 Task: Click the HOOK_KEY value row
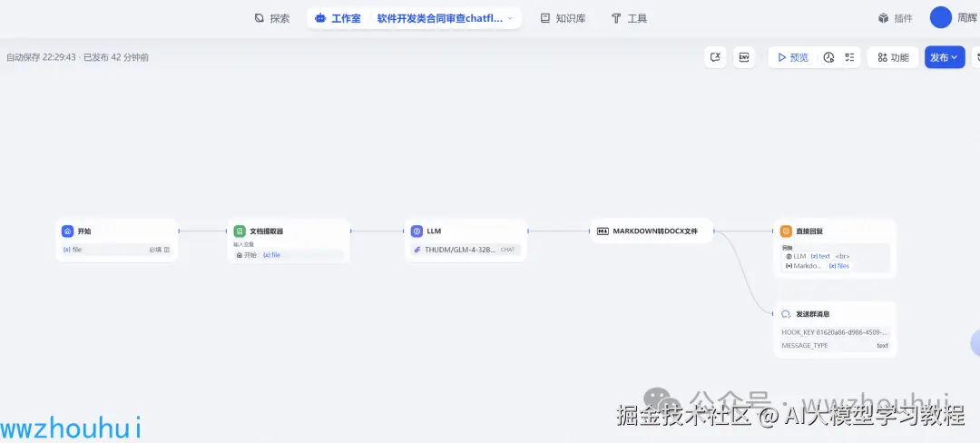(x=835, y=332)
